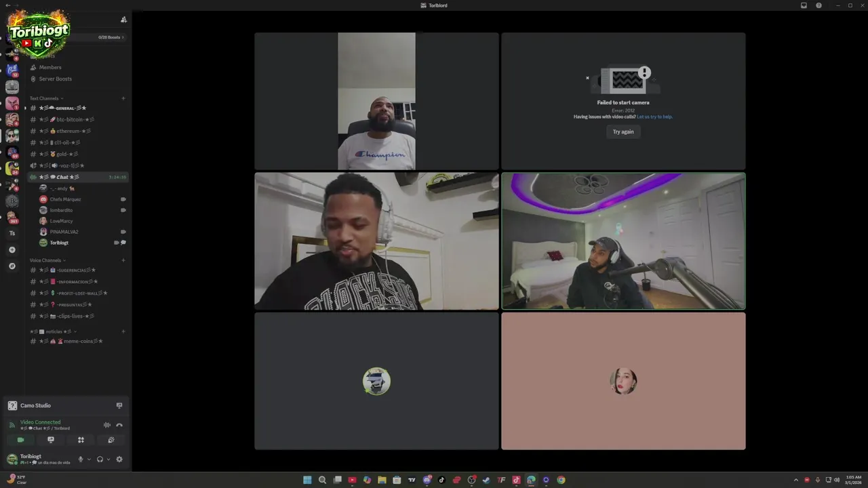Open the Members list item
Image resolution: width=868 pixels, height=488 pixels.
(77, 67)
